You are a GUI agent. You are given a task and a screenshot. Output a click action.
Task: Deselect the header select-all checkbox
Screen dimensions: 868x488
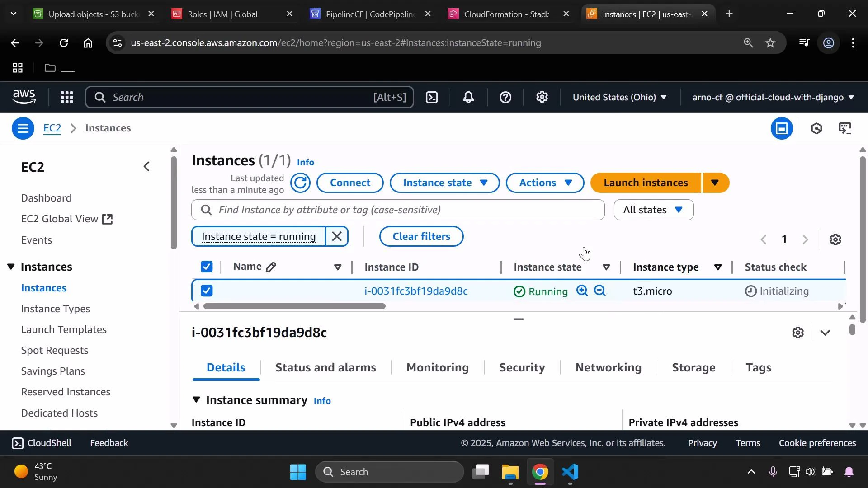pos(207,267)
